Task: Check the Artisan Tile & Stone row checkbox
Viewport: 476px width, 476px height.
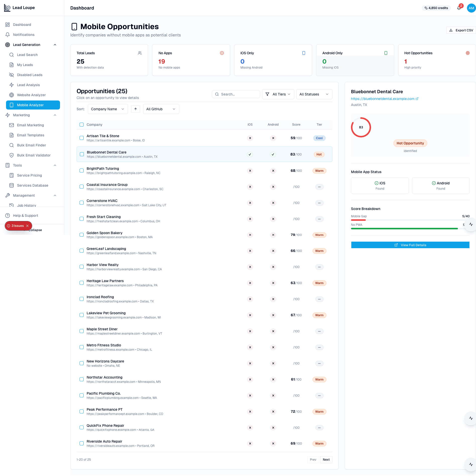Action: coord(82,138)
